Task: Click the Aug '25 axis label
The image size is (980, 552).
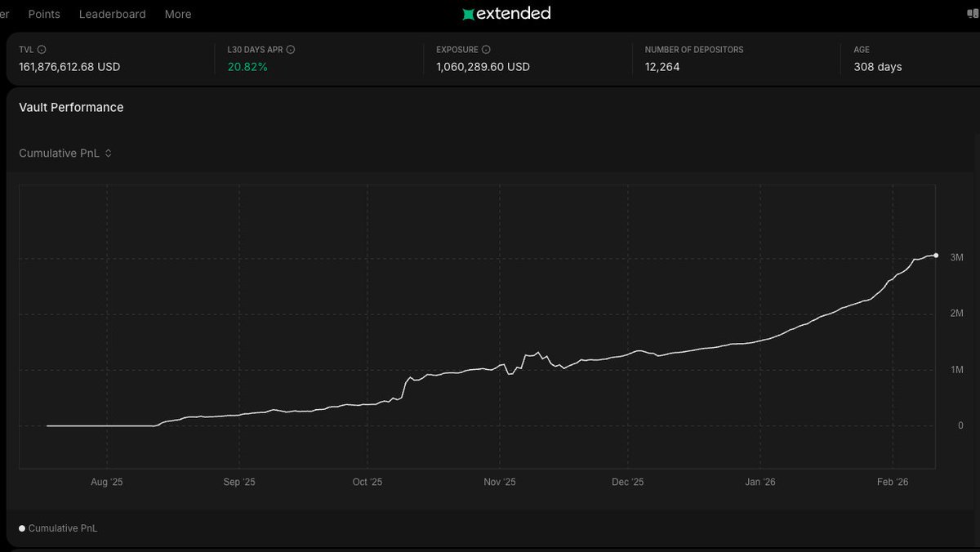Action: (107, 482)
